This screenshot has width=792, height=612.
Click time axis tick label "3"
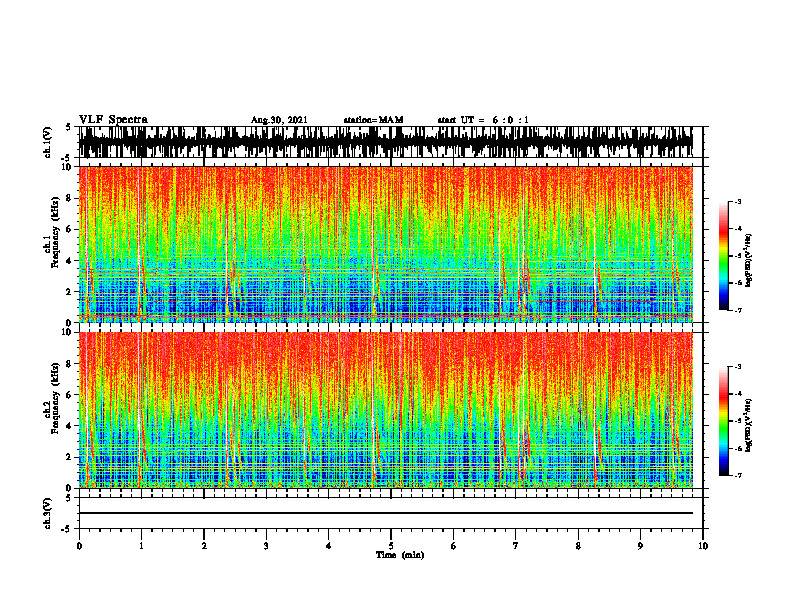266,546
